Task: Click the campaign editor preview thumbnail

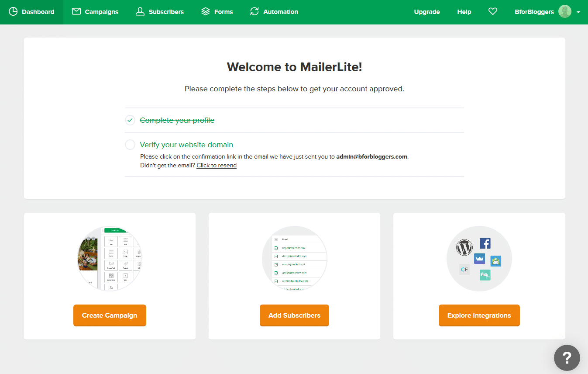Action: 110,259
